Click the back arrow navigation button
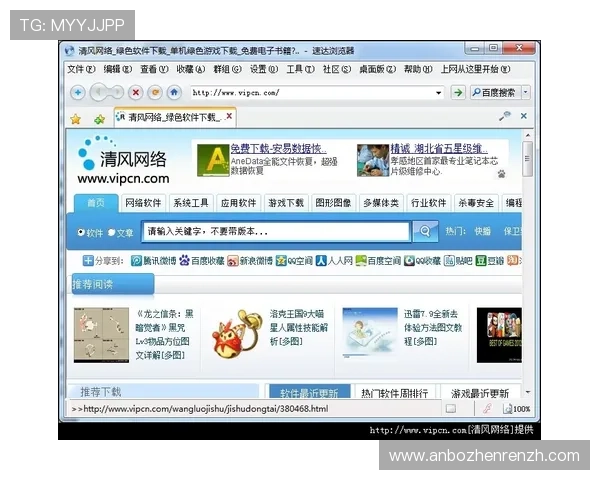The width and height of the screenshot is (600, 480). pos(98,92)
